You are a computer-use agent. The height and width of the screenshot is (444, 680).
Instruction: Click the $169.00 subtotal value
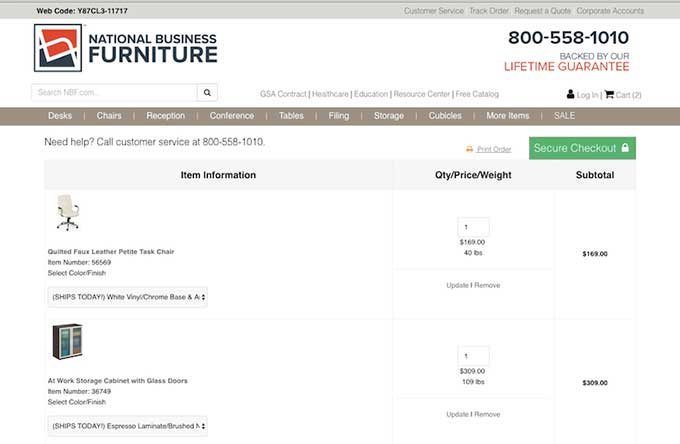595,254
